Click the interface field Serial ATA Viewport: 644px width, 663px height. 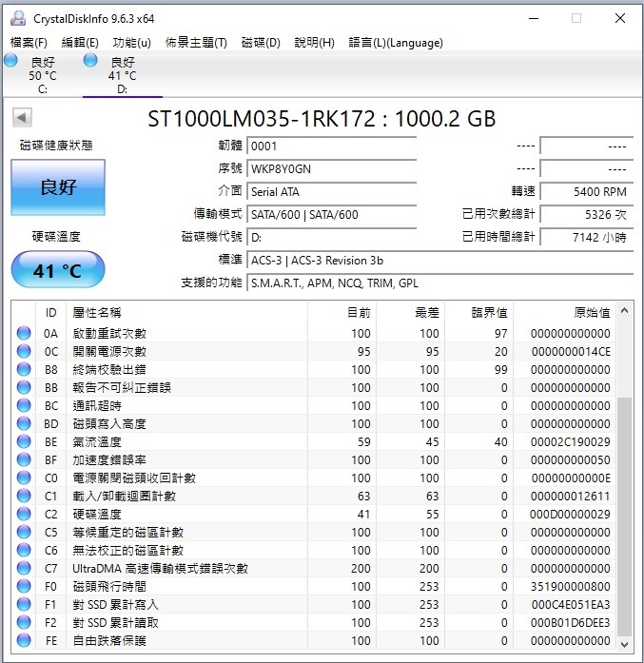(x=332, y=192)
